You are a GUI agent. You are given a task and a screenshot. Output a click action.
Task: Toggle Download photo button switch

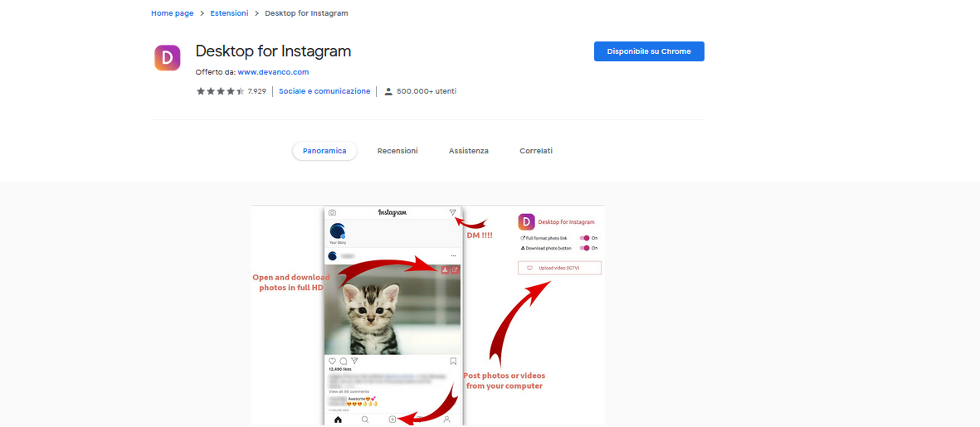pos(585,248)
